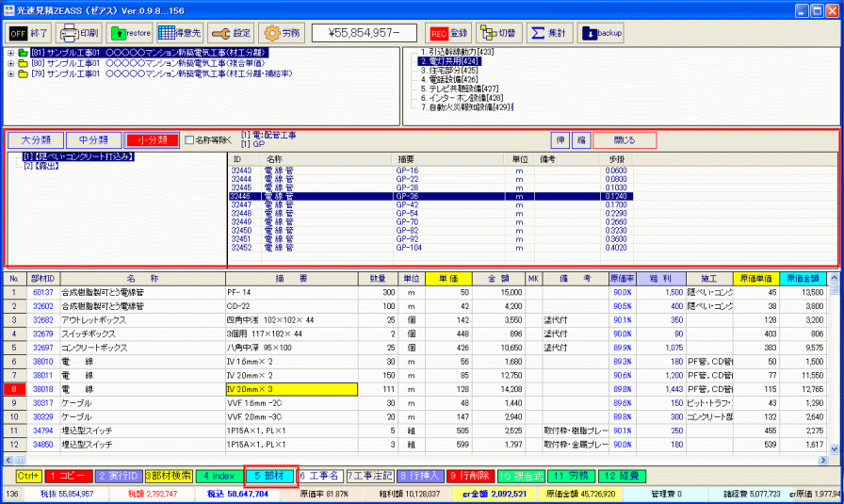Image resolution: width=844 pixels, height=504 pixels.
Task: Click the cyan 原価金額 column header
Action: pyautogui.click(x=803, y=279)
